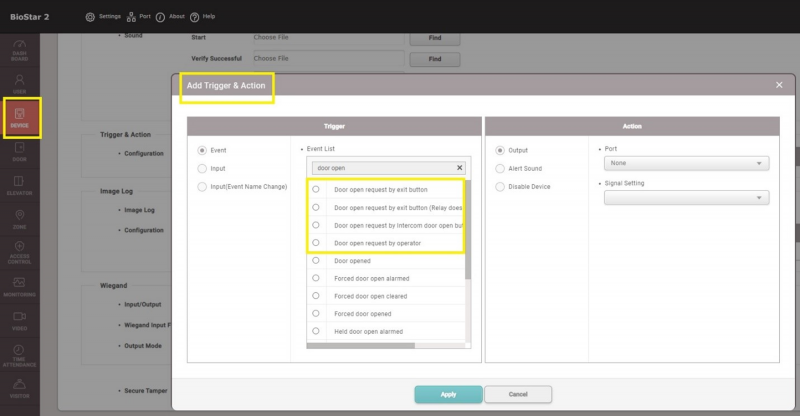Clear the 'door open' search text
Viewport: 800px width, 416px height.
coord(459,168)
